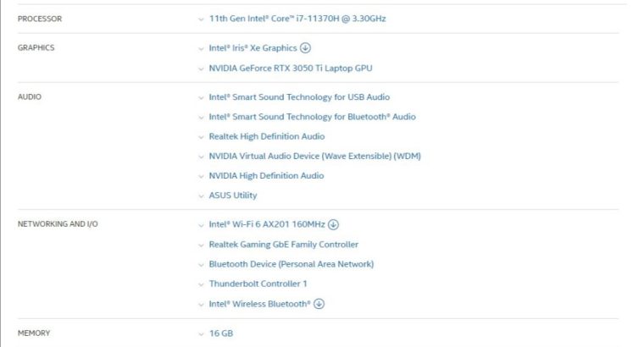The image size is (644, 347).
Task: Expand the Realtek Gaming GbE Family Controller chevron
Action: pos(201,245)
